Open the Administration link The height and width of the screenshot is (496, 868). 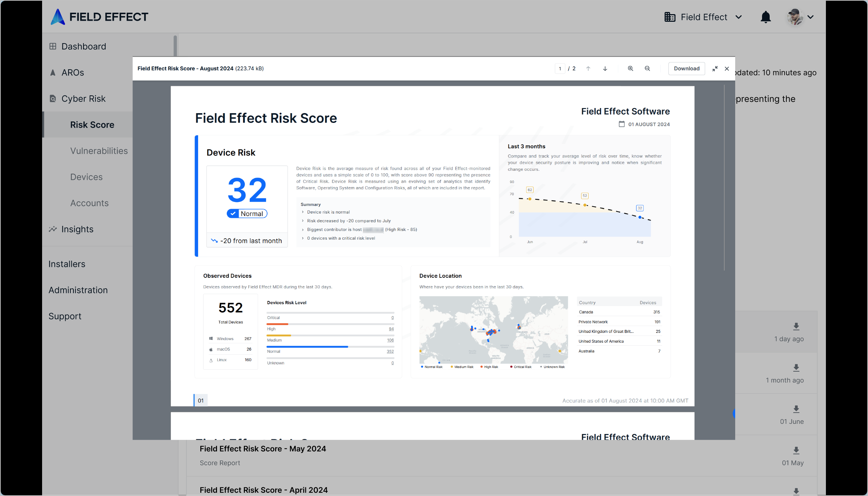coord(78,290)
